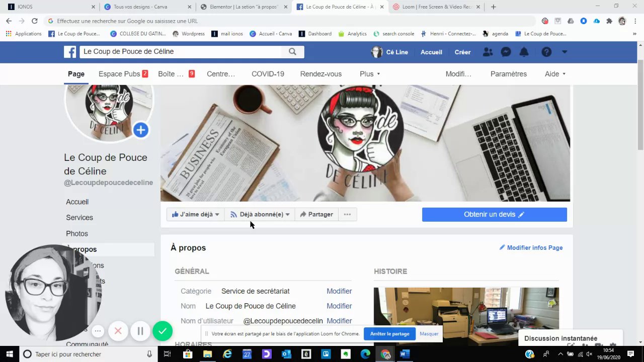Click the Google Drive extension icon
The image size is (644, 362).
coord(571,21)
